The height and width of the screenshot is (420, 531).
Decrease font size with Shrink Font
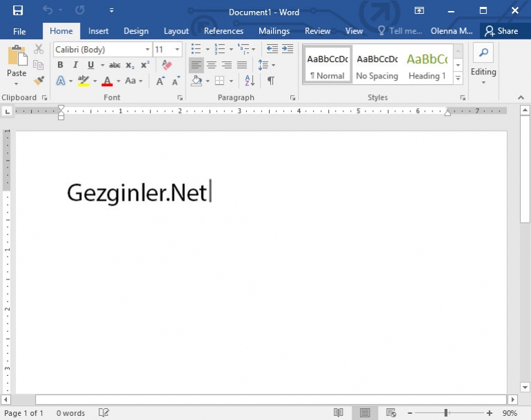[176, 81]
